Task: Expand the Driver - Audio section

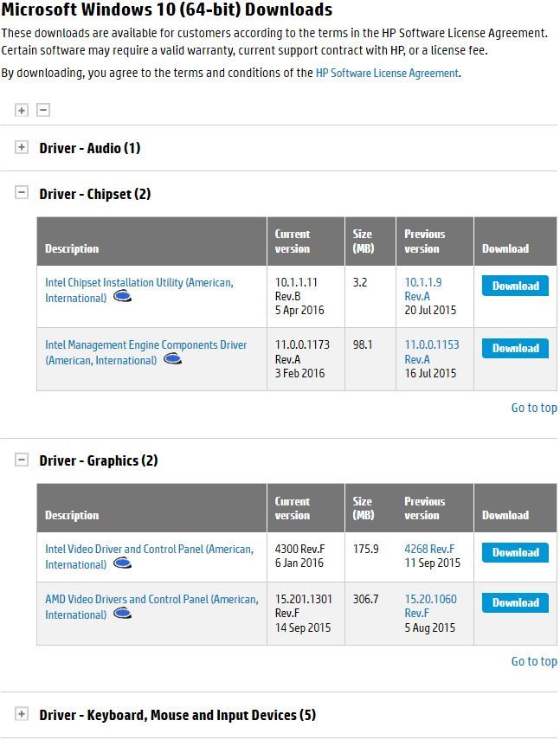Action: pyautogui.click(x=22, y=147)
